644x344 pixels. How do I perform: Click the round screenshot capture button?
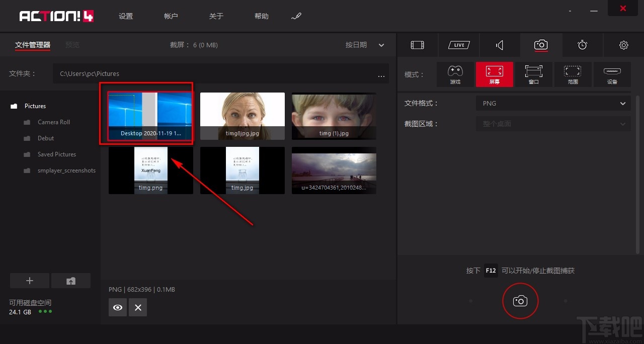tap(520, 301)
